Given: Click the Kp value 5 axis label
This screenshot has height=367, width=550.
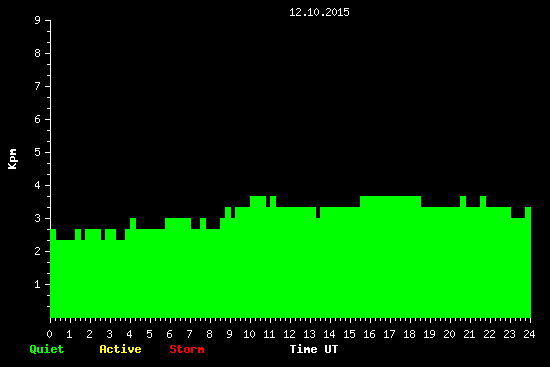Looking at the screenshot, I should (38, 152).
